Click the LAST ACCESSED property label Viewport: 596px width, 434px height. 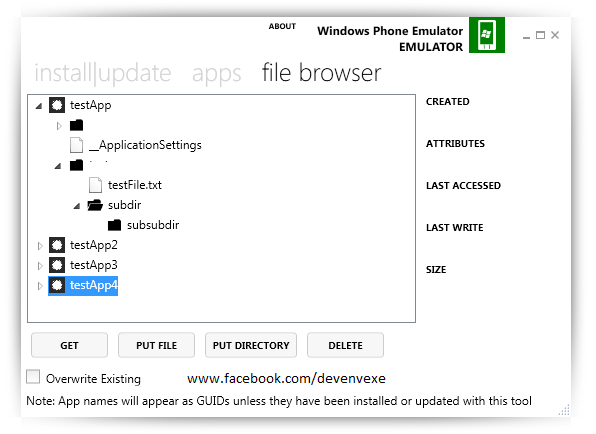[463, 185]
